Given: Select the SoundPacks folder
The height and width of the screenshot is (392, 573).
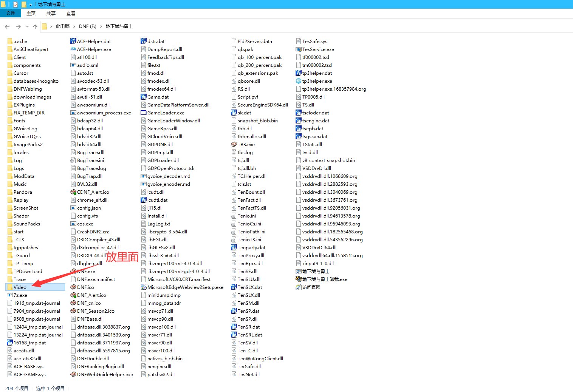Looking at the screenshot, I should pyautogui.click(x=23, y=224).
